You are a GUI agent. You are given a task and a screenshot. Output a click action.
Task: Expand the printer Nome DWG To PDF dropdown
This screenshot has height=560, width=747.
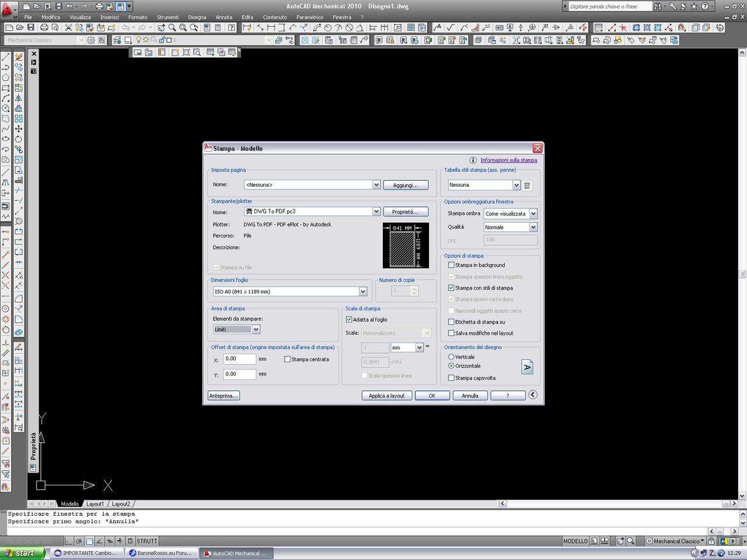[376, 212]
